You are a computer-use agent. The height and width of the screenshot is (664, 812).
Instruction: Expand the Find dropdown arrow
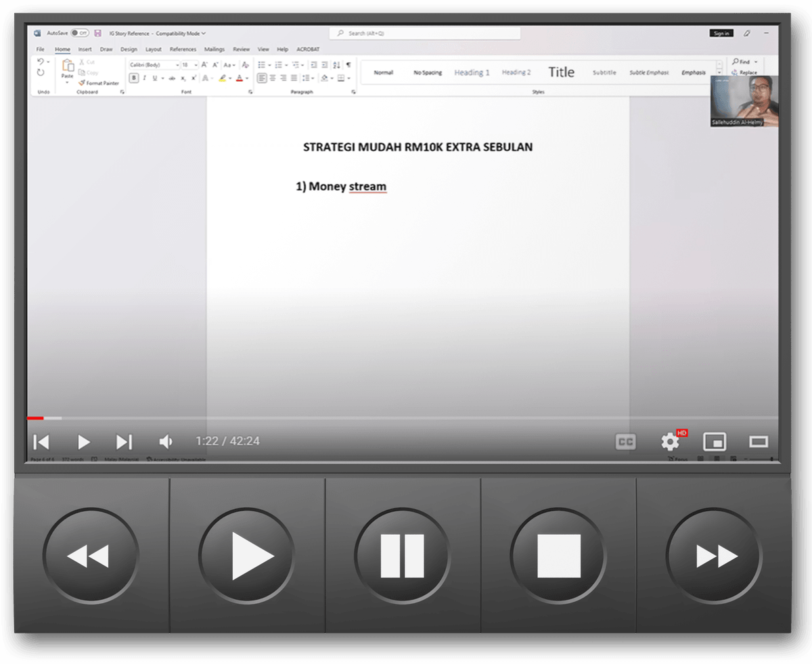[x=756, y=62]
